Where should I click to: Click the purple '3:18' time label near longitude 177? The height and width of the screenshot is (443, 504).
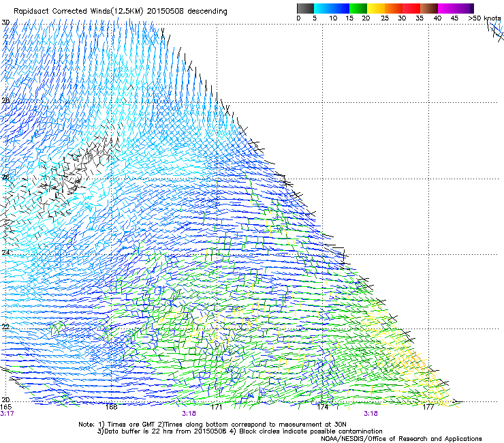pyautogui.click(x=371, y=414)
